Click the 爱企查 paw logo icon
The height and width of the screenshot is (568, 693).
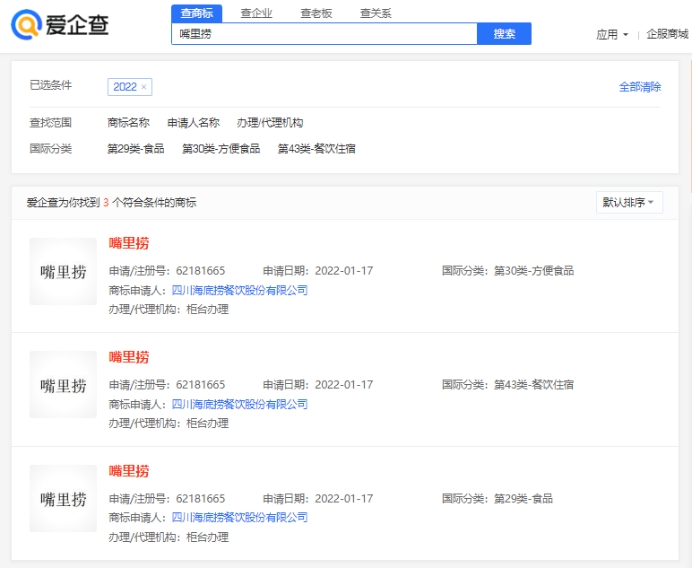click(x=25, y=24)
